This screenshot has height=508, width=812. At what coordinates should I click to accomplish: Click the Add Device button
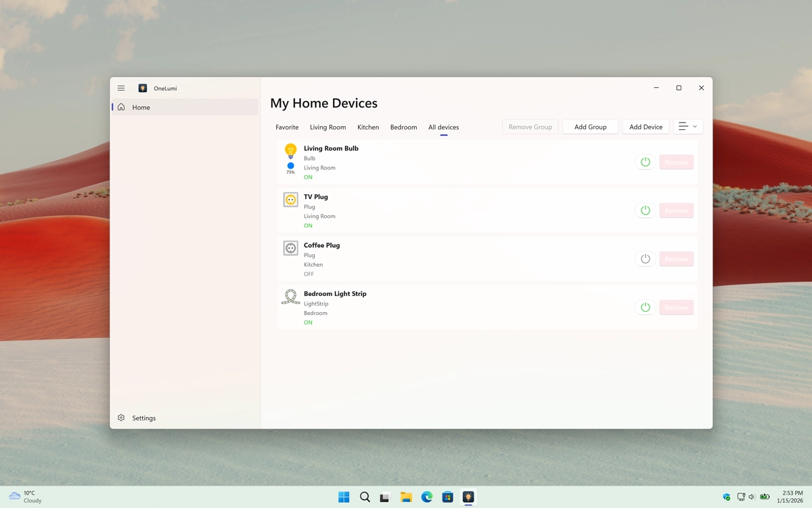click(x=646, y=126)
